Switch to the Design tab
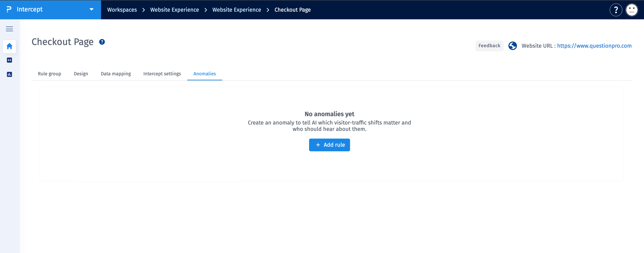The height and width of the screenshot is (253, 644). coord(81,74)
